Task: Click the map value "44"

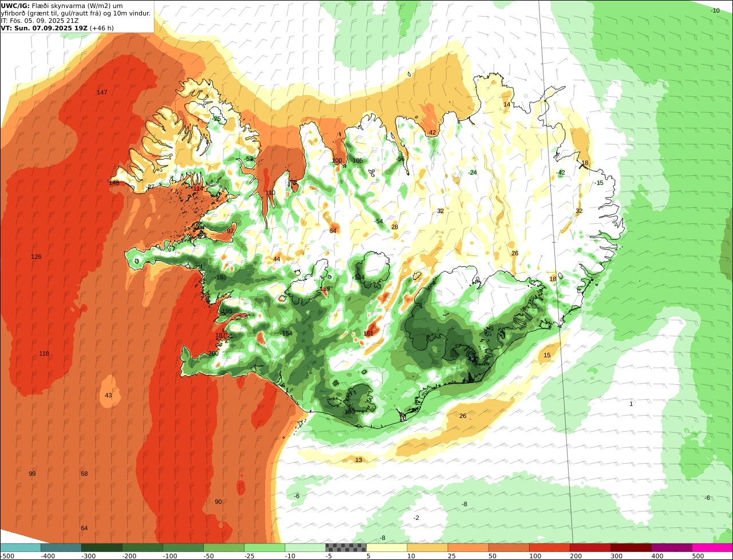Action: click(277, 259)
